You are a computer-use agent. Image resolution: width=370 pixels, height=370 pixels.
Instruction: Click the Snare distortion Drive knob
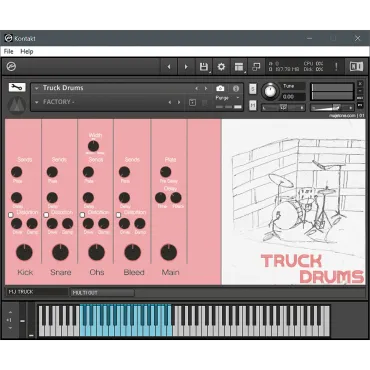(52, 223)
